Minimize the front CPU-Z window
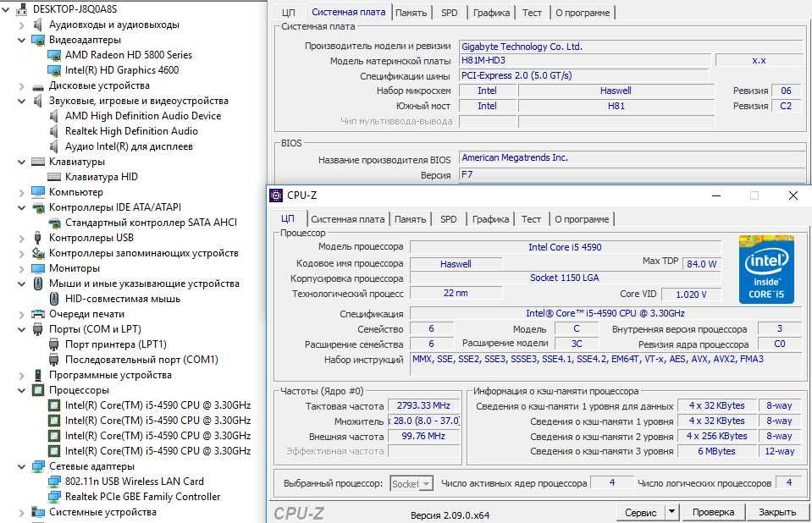Viewport: 812px width, 523px height. [716, 195]
